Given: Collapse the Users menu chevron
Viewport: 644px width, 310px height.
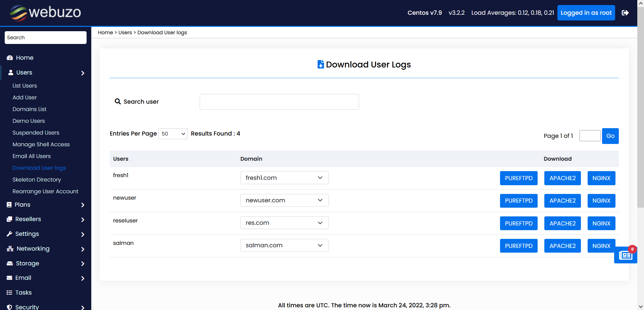Looking at the screenshot, I should (x=83, y=73).
